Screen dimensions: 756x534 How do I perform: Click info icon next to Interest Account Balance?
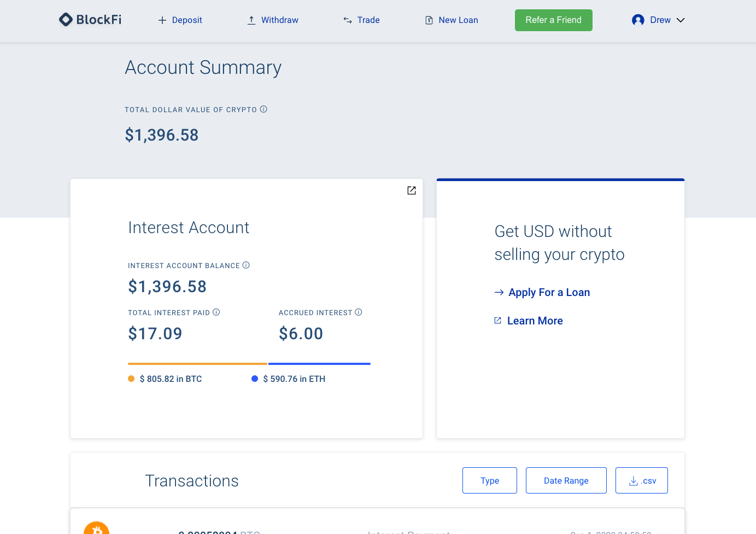tap(246, 265)
